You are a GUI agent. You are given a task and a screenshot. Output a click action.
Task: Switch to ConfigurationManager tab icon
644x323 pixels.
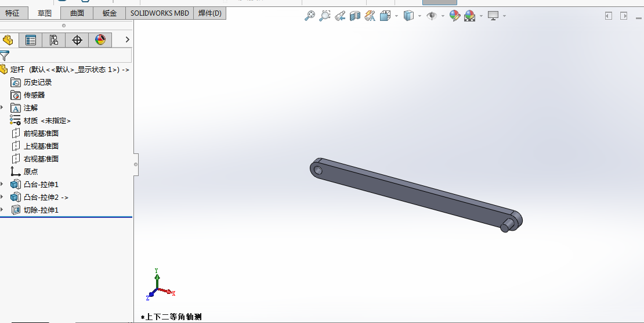(x=53, y=40)
